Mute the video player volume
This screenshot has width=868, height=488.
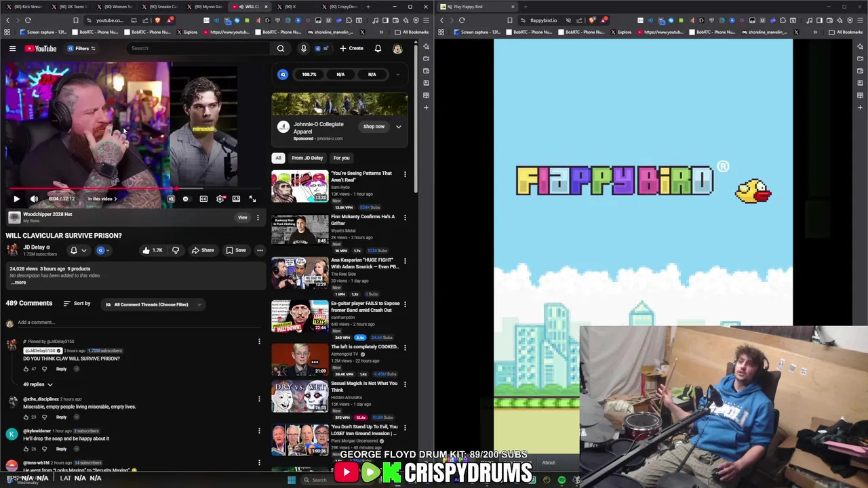[x=34, y=199]
